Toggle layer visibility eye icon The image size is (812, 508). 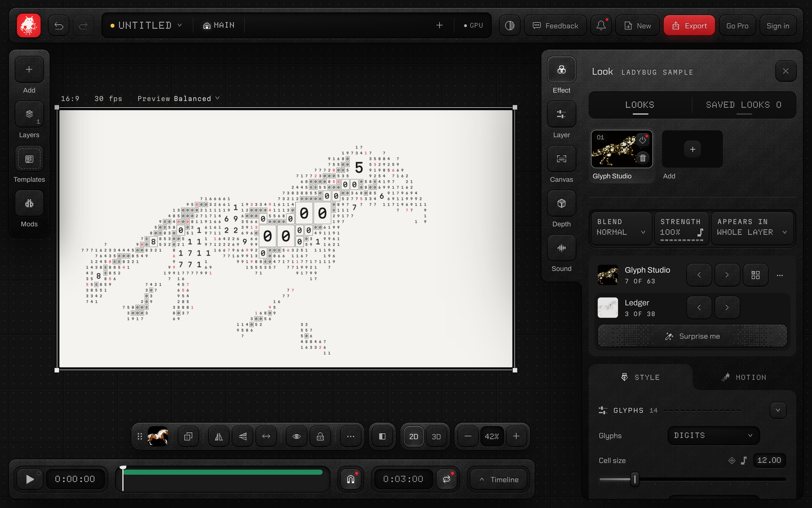(x=296, y=437)
